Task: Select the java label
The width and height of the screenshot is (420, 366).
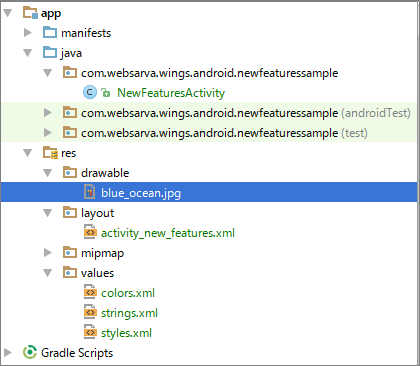Action: pos(71,53)
